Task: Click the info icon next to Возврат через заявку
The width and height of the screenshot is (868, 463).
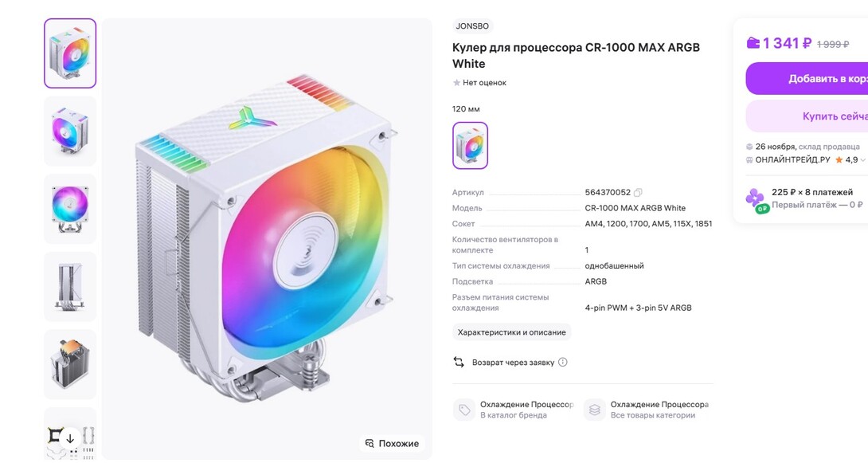Action: (x=563, y=362)
